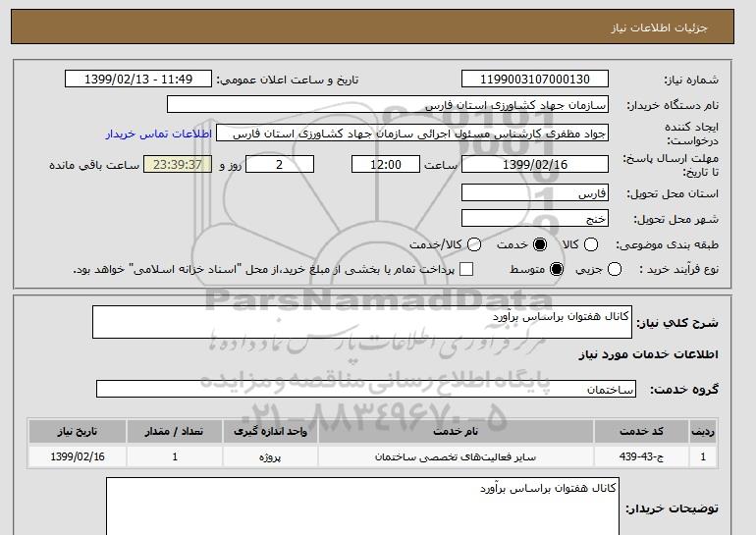The width and height of the screenshot is (756, 535).
Task: Click the header title جزئیات اطلاعات نیاز
Action: (659, 27)
